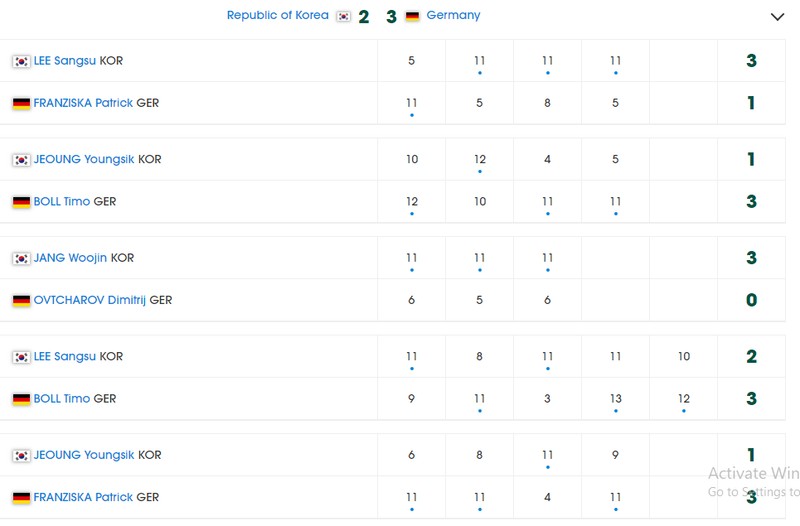Screen dimensions: 800x526
Task: Open first match LEE Sangsu profile
Action: 64,61
